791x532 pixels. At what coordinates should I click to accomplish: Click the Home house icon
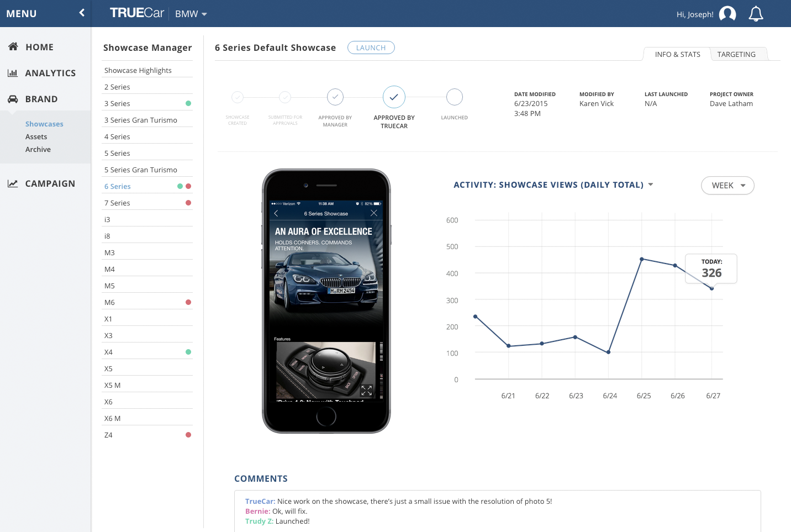pos(13,47)
